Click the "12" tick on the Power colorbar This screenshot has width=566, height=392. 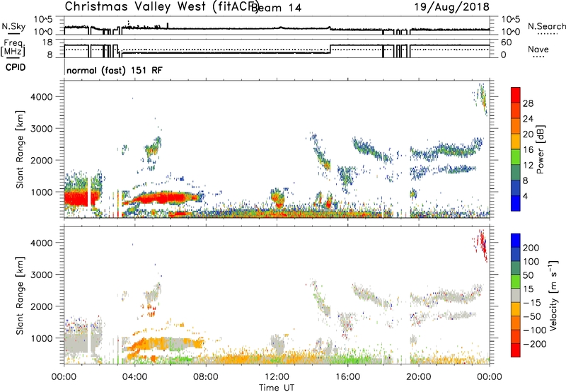(528, 166)
